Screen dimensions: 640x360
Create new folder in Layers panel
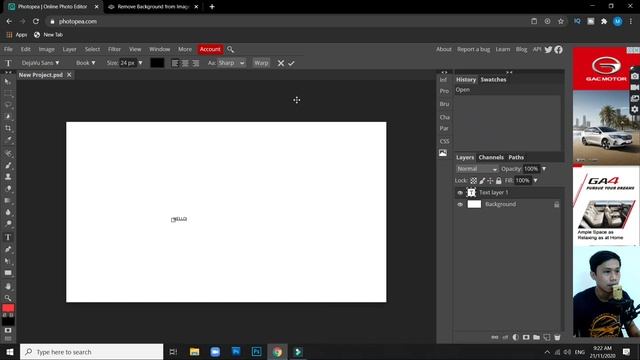[x=536, y=337]
